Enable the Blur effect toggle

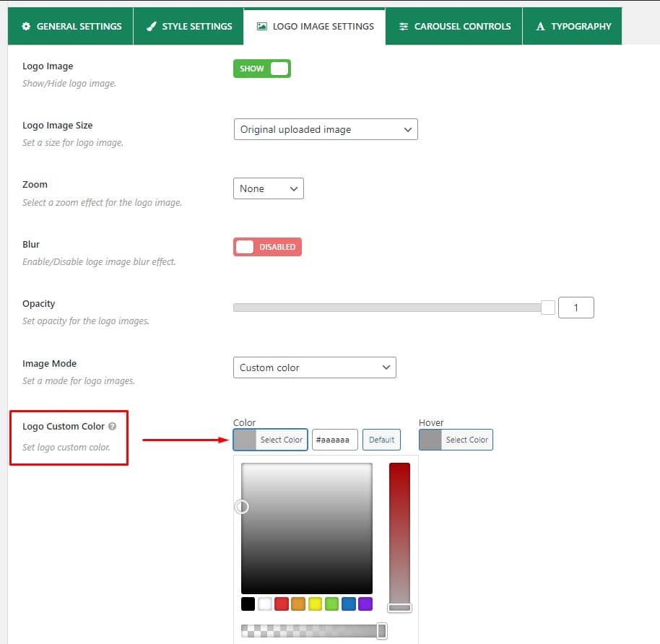click(x=267, y=247)
